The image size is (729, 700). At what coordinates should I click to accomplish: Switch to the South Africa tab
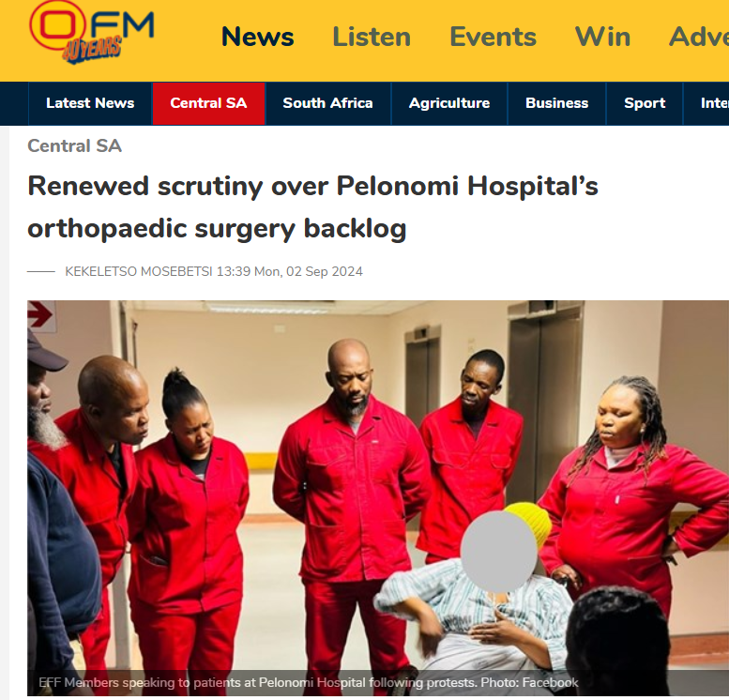coord(327,103)
